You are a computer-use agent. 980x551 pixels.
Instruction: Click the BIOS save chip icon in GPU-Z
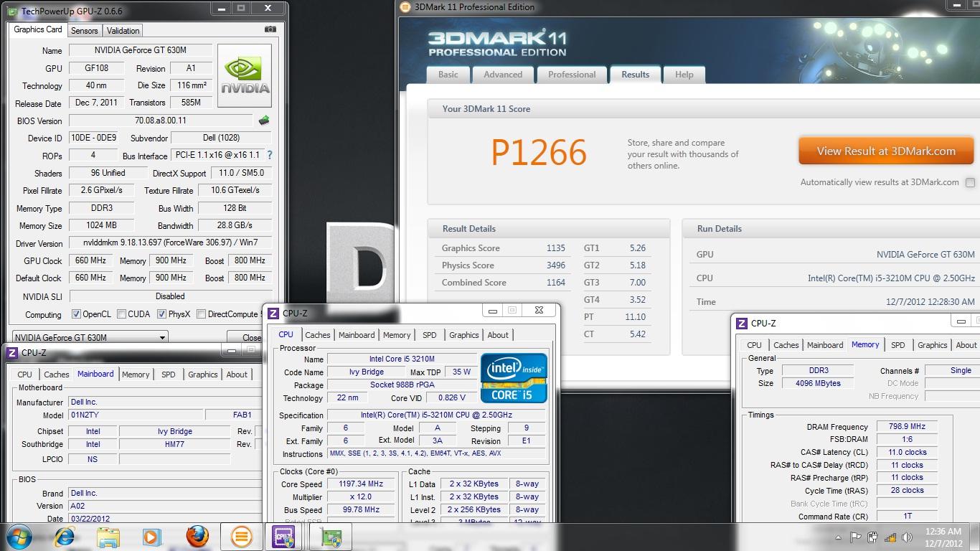pos(265,121)
